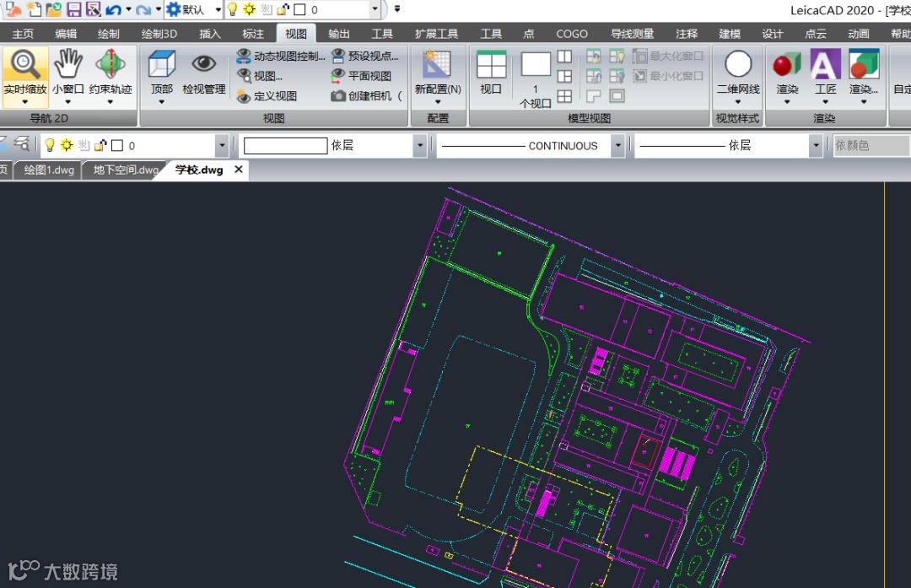911x588 pixels.
Task: Click the open file folder icon
Action: pyautogui.click(x=54, y=9)
